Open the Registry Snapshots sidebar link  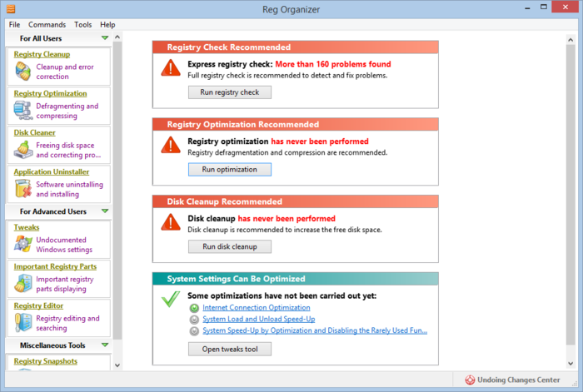[46, 361]
